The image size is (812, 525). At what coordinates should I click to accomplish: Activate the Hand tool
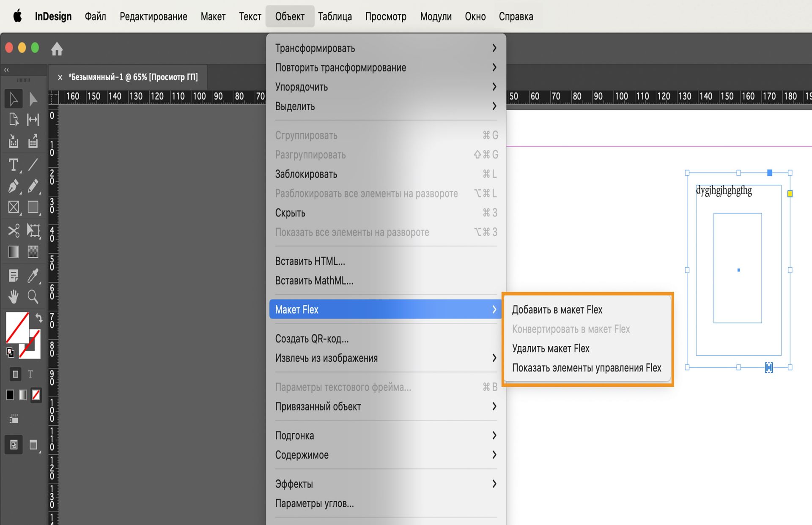click(x=13, y=296)
